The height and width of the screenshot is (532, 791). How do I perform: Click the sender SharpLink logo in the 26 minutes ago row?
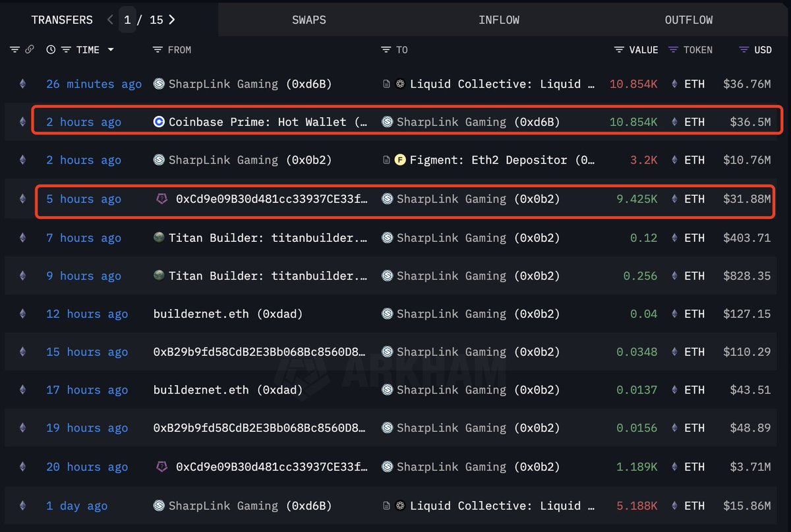pyautogui.click(x=159, y=84)
